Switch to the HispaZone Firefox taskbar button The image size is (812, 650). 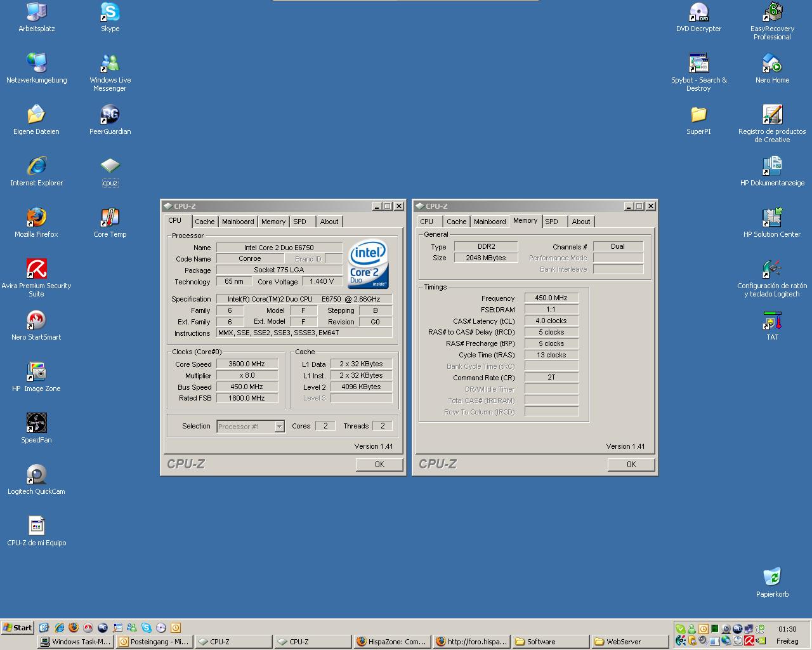click(392, 642)
